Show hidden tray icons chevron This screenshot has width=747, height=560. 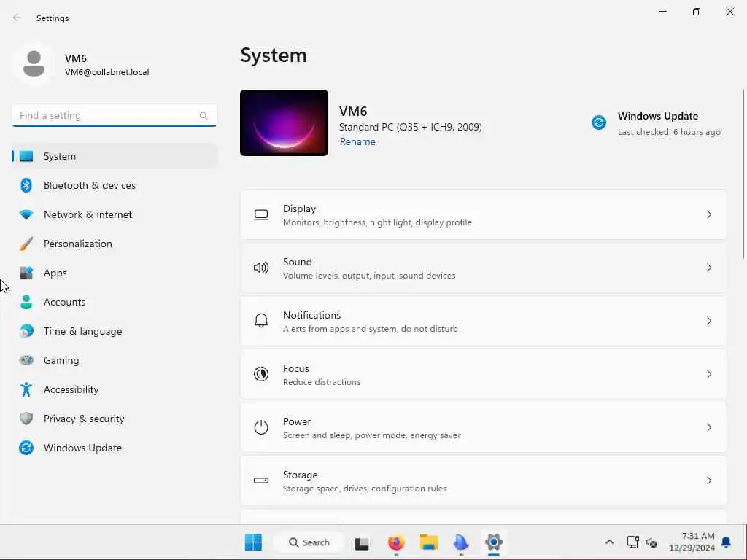pyautogui.click(x=609, y=542)
